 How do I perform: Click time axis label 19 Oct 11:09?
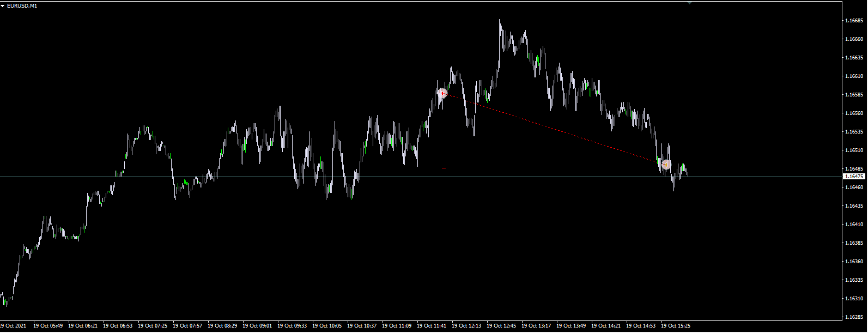click(x=397, y=326)
